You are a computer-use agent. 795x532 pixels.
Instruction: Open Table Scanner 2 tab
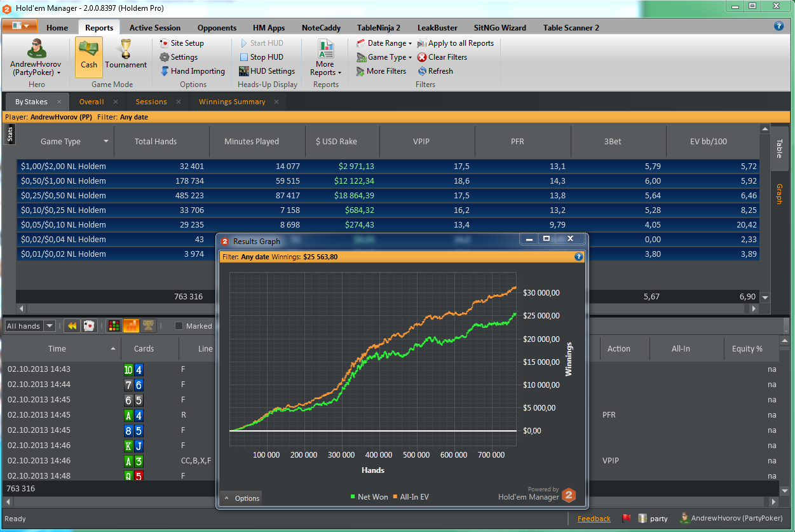[571, 27]
